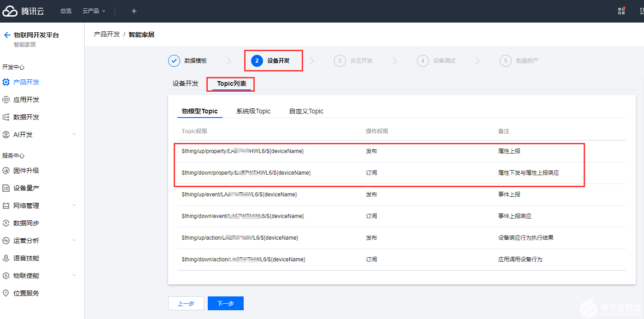Click the Tencent Cloud logo icon
The image size is (644, 319).
[x=10, y=11]
